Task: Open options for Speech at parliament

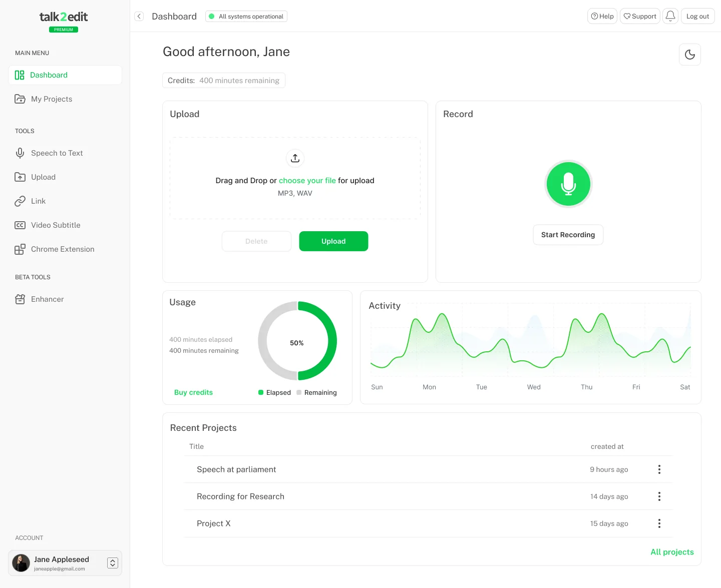Action: pos(659,469)
